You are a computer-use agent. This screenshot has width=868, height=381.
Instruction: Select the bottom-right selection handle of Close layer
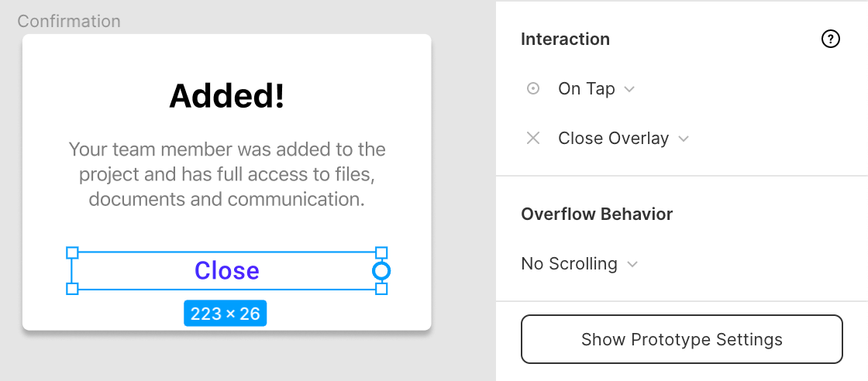coord(381,289)
